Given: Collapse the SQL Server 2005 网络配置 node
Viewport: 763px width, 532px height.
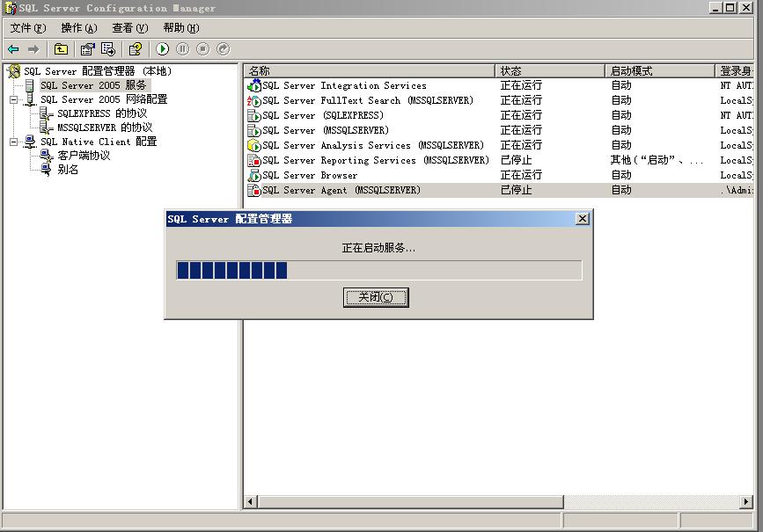Looking at the screenshot, I should coord(14,99).
